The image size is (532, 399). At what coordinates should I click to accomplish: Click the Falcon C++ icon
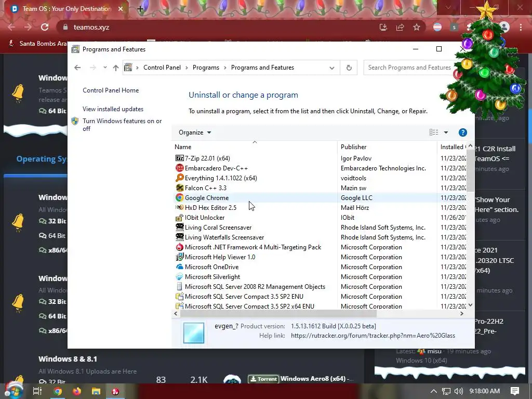point(179,188)
